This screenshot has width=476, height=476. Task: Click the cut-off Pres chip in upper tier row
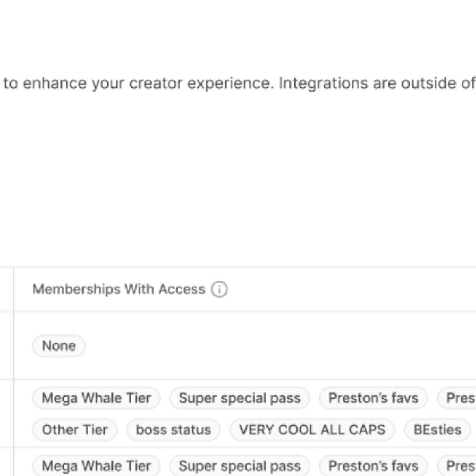pos(457,398)
